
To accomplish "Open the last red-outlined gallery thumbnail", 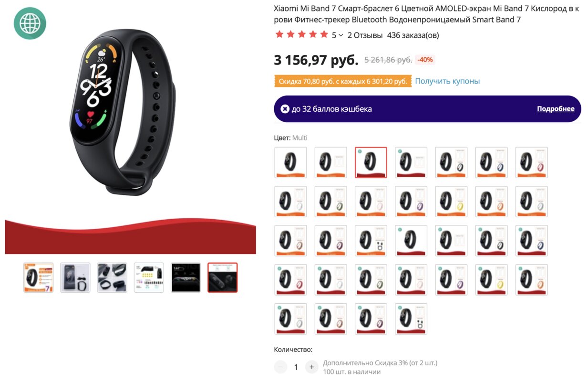I will coord(223,277).
